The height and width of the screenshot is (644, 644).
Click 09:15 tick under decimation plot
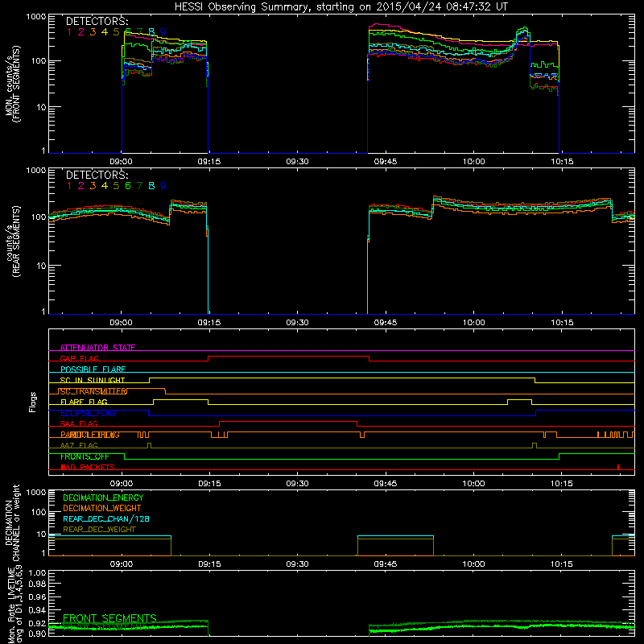click(x=209, y=564)
